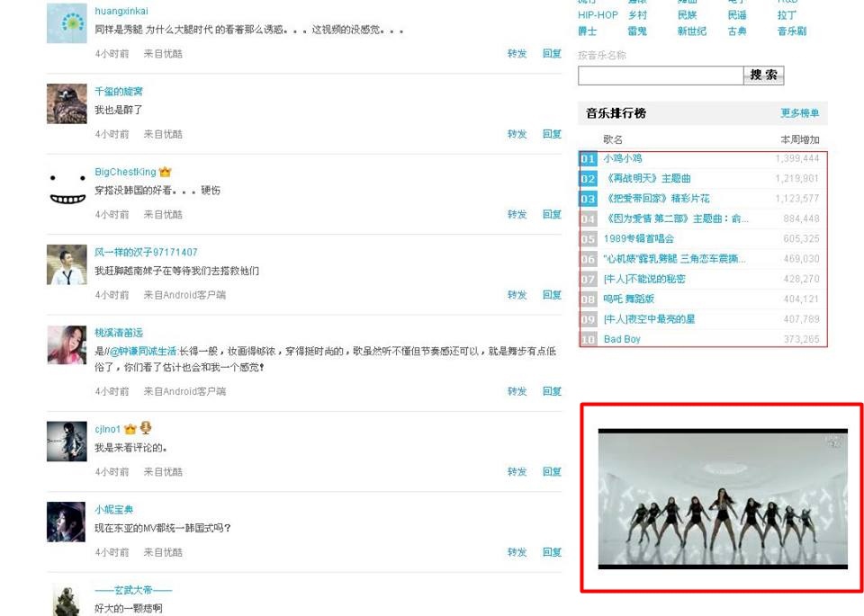Image resolution: width=864 pixels, height=616 pixels.
Task: Click the crown badge beside cjlno1
Action: [130, 429]
